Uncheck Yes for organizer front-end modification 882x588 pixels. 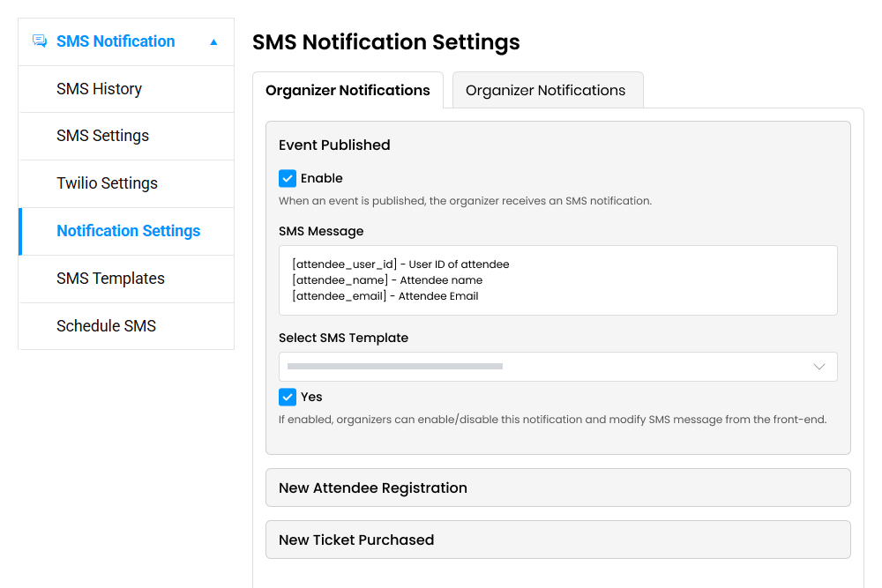pyautogui.click(x=287, y=397)
